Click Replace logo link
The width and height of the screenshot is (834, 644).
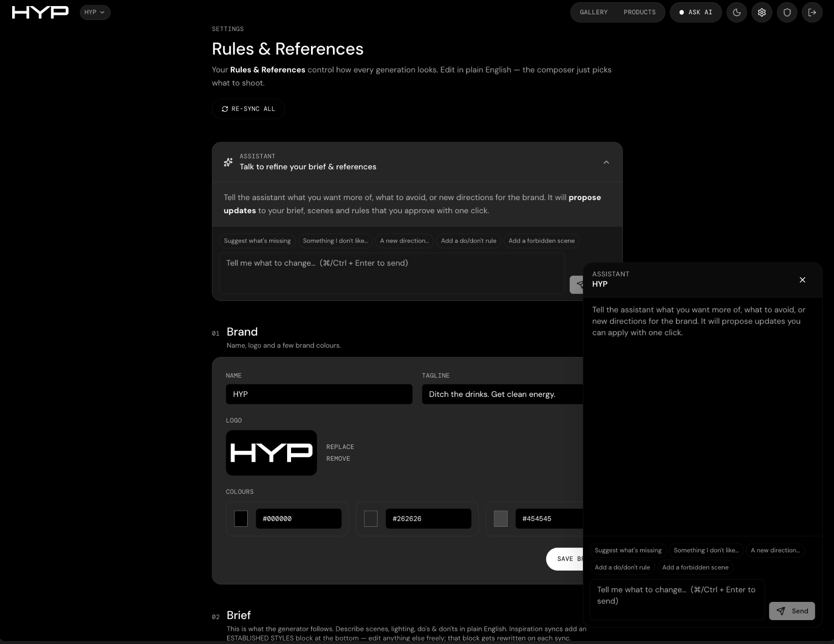coord(340,447)
